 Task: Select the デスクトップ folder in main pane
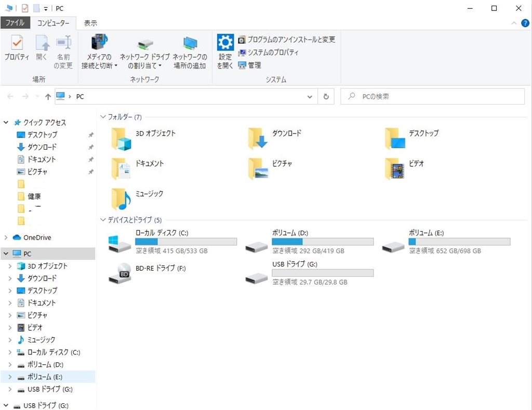[x=412, y=138]
